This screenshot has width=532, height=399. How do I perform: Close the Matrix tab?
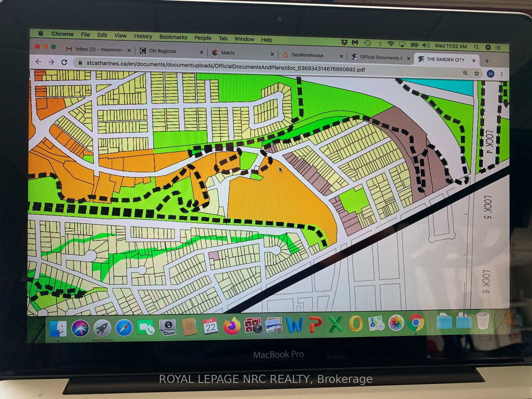pyautogui.click(x=272, y=54)
